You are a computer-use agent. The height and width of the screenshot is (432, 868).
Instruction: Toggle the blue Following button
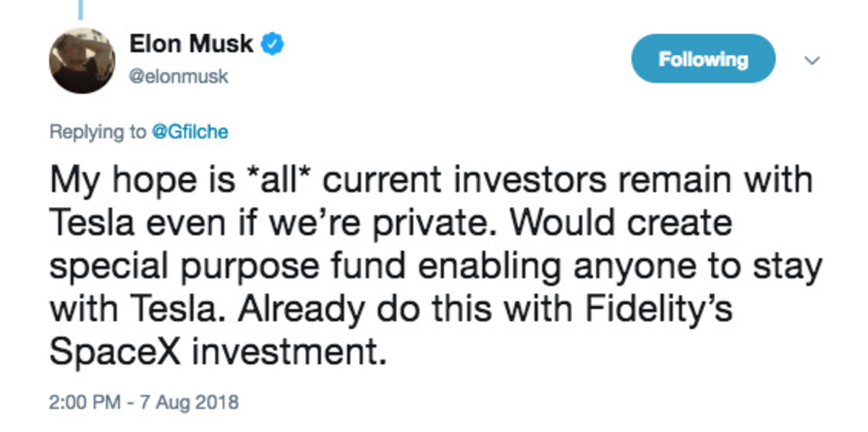click(x=703, y=59)
